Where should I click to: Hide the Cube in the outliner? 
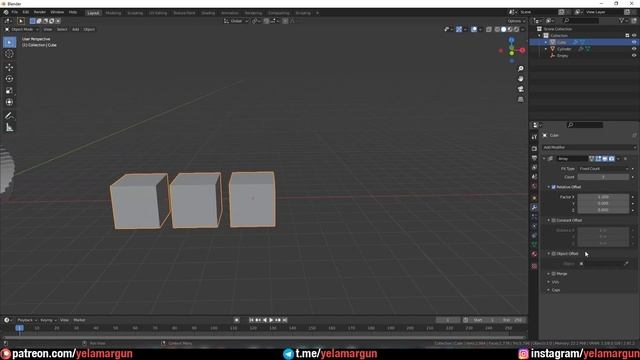tap(634, 42)
